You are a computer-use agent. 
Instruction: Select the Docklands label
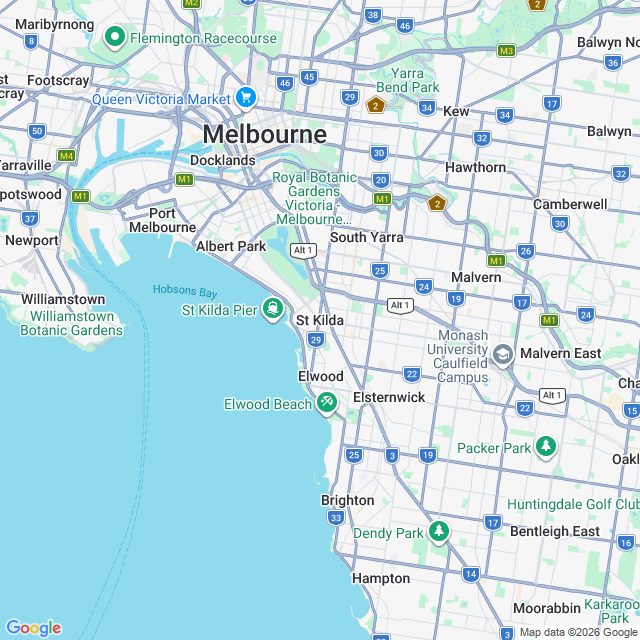(x=223, y=160)
